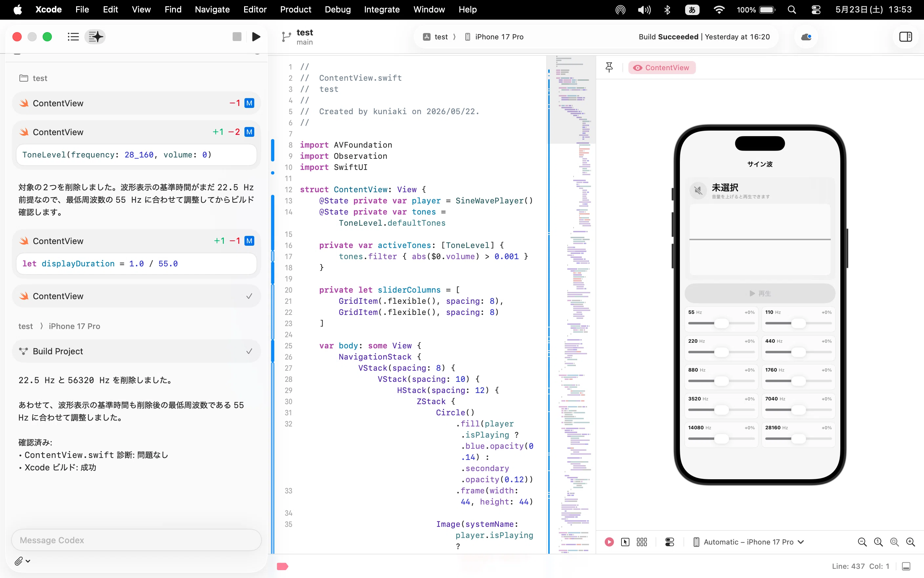924x578 pixels.
Task: Open Control Center icon
Action: coord(815,10)
